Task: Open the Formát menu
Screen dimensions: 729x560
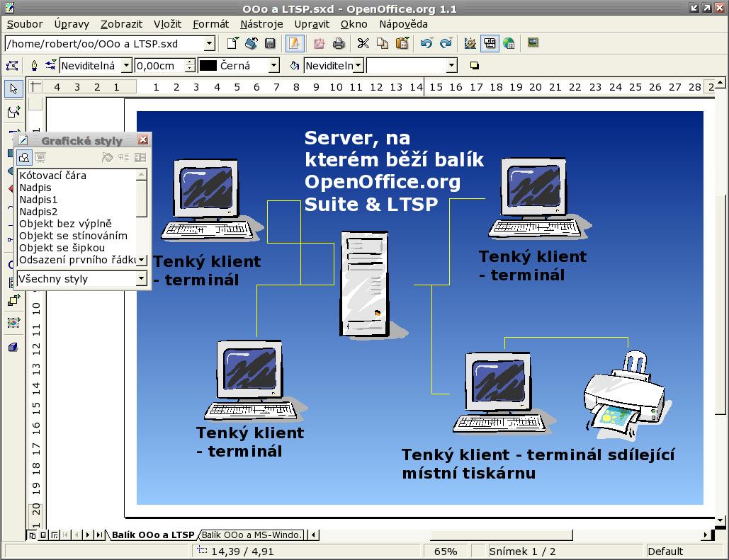Action: [x=210, y=24]
